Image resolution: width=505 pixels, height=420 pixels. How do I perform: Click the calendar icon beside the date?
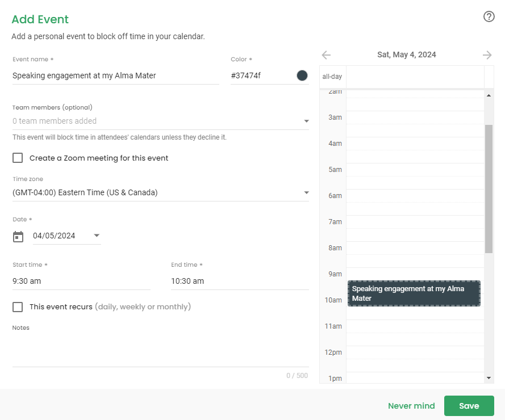pos(18,236)
